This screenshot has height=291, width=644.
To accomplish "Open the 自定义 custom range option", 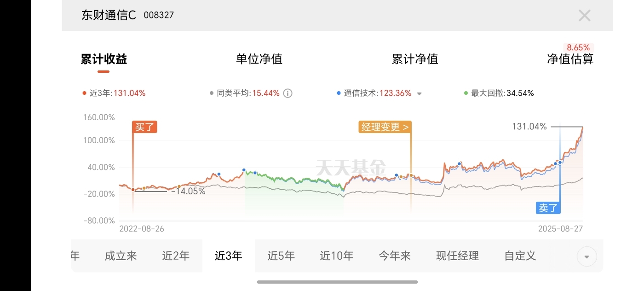I will (520, 256).
